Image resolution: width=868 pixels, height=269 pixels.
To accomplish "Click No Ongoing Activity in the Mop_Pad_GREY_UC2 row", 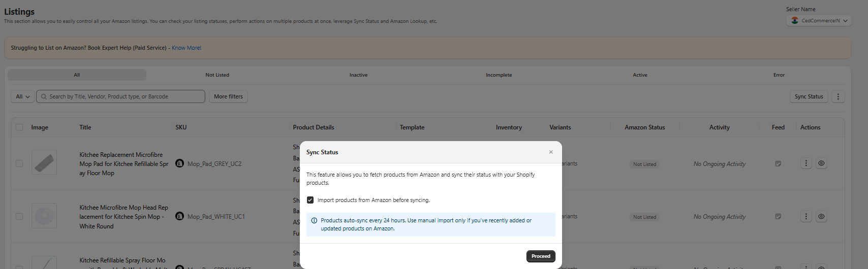I will pyautogui.click(x=720, y=164).
